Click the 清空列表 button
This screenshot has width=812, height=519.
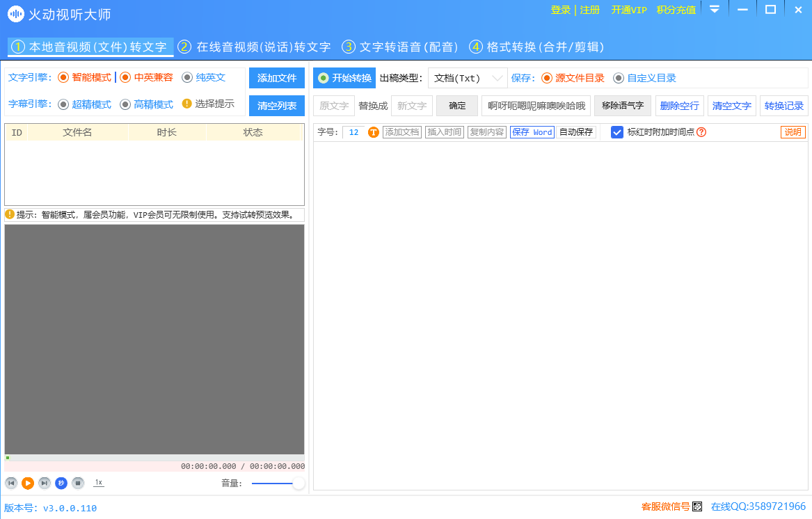(x=277, y=106)
